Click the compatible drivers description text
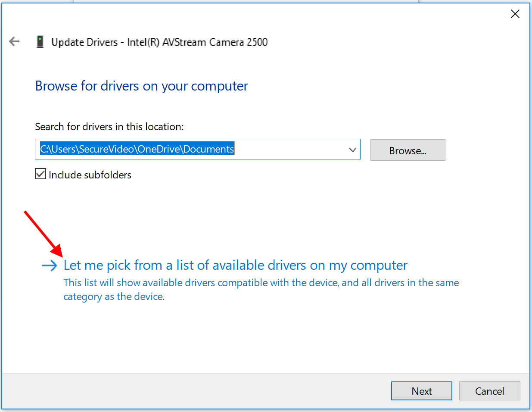532x412 pixels. (261, 283)
